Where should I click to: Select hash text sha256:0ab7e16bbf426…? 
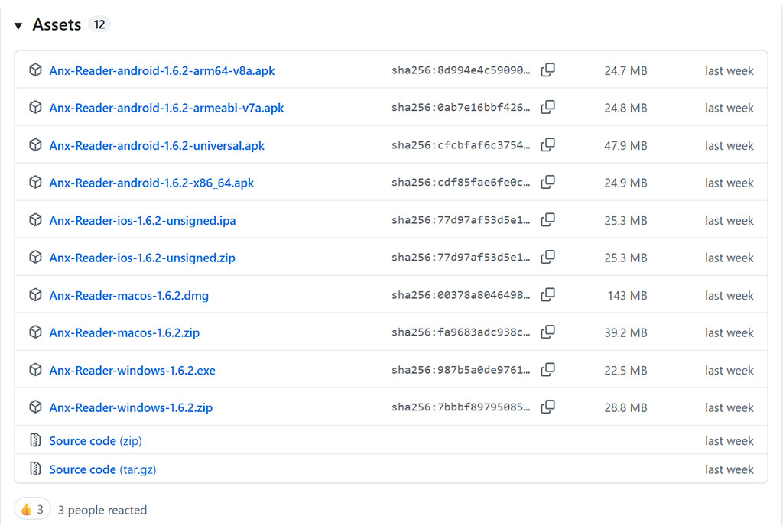point(460,107)
